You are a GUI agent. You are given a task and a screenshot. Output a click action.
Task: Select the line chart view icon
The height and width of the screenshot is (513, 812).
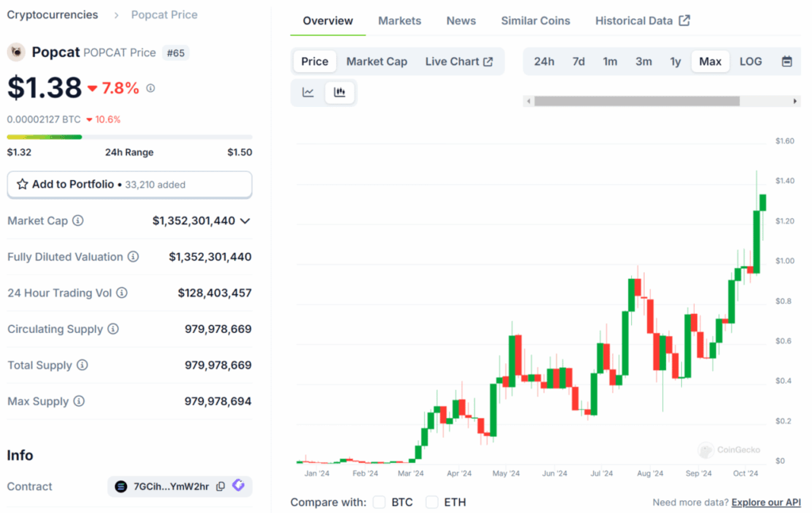[308, 92]
